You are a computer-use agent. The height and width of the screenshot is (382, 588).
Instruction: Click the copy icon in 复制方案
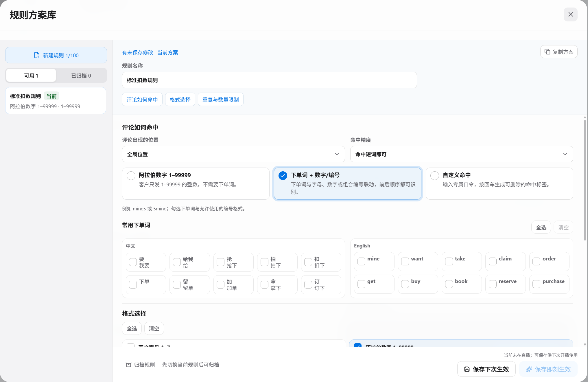[547, 52]
